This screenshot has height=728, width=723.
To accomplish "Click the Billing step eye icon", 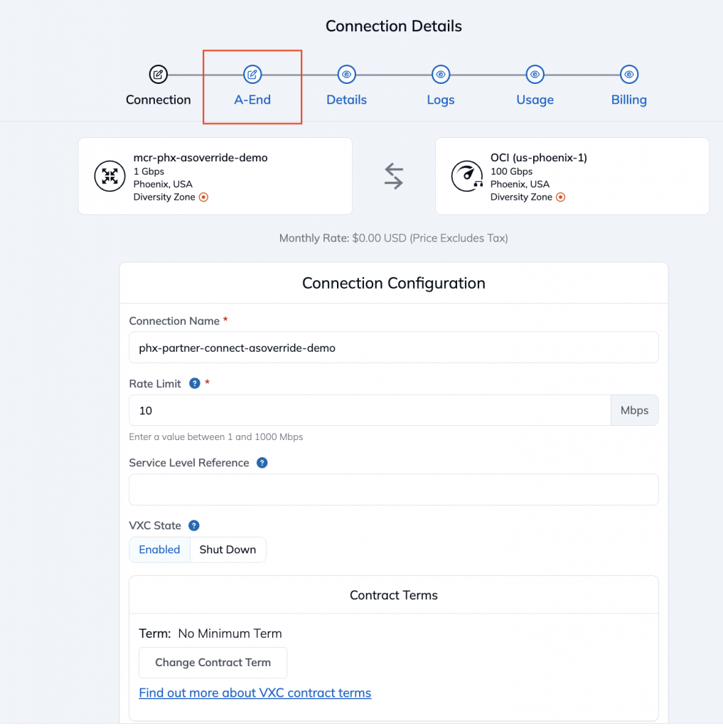I will pos(629,74).
